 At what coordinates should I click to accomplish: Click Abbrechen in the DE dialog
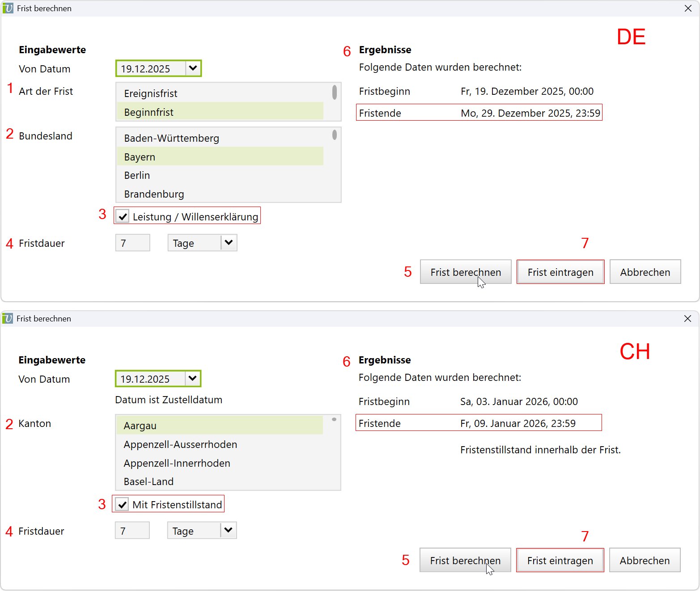tap(645, 272)
